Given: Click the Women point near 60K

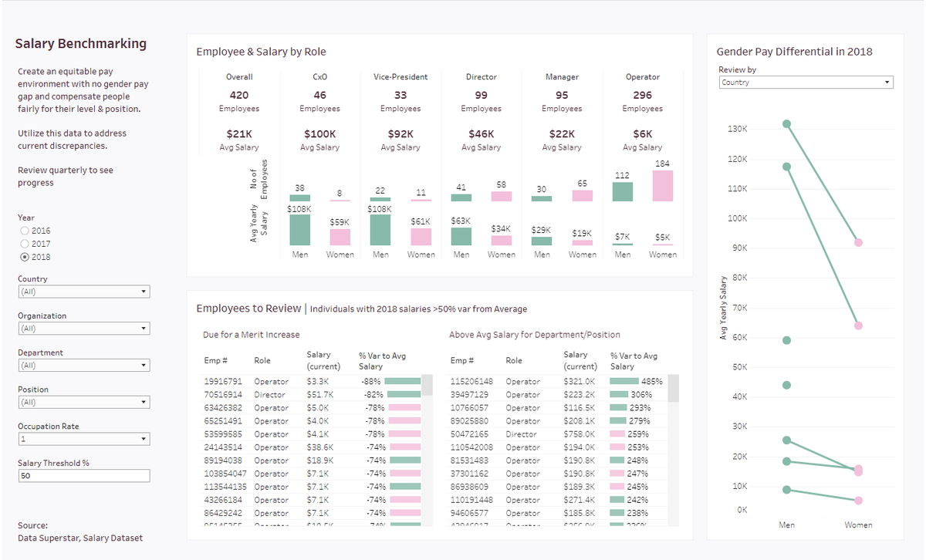Looking at the screenshot, I should coord(858,326).
